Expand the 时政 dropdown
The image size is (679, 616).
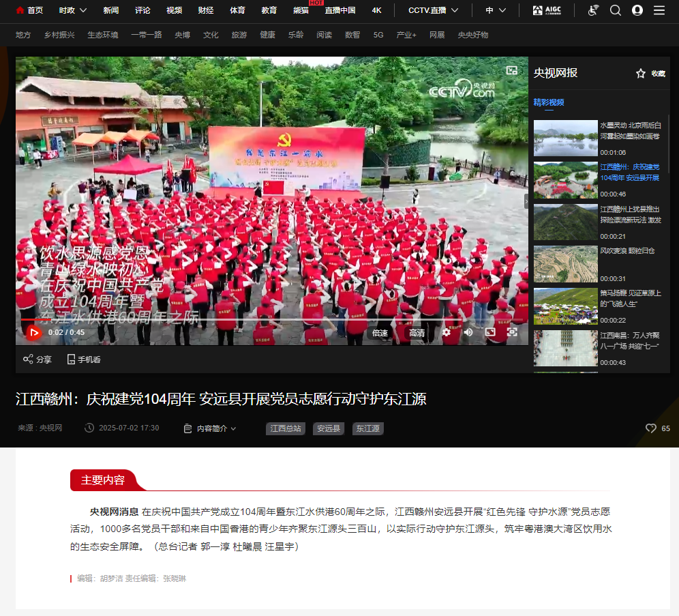point(73,10)
